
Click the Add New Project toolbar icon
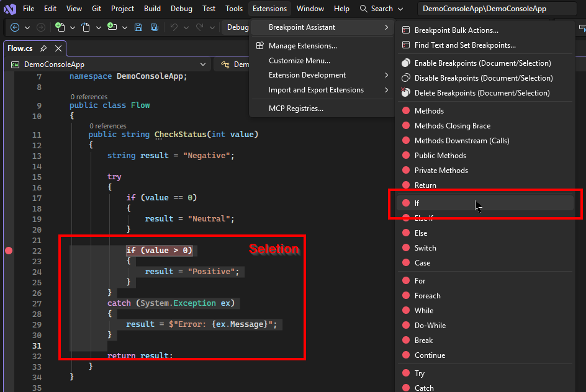click(x=112, y=27)
